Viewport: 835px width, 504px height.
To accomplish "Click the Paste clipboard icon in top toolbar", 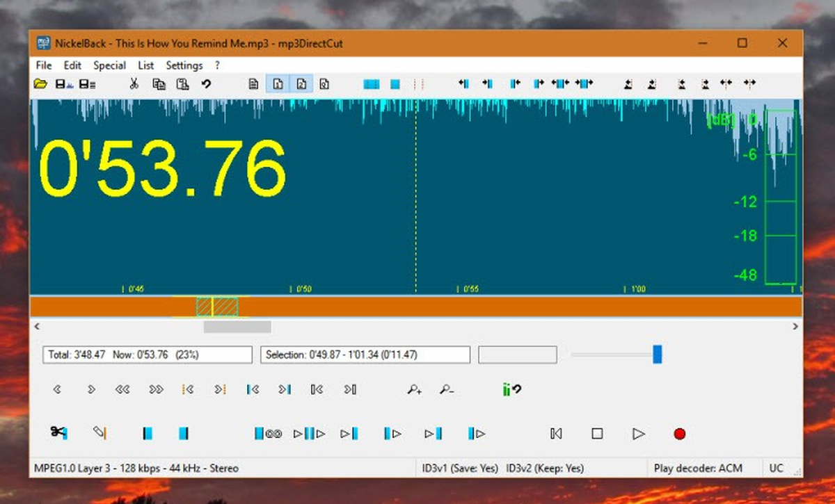I will tap(182, 84).
